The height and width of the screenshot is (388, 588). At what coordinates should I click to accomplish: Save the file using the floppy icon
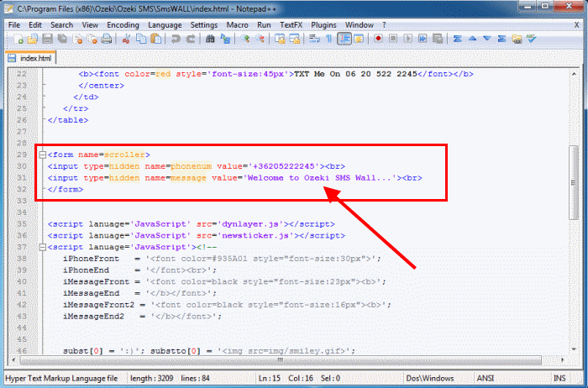(x=47, y=39)
